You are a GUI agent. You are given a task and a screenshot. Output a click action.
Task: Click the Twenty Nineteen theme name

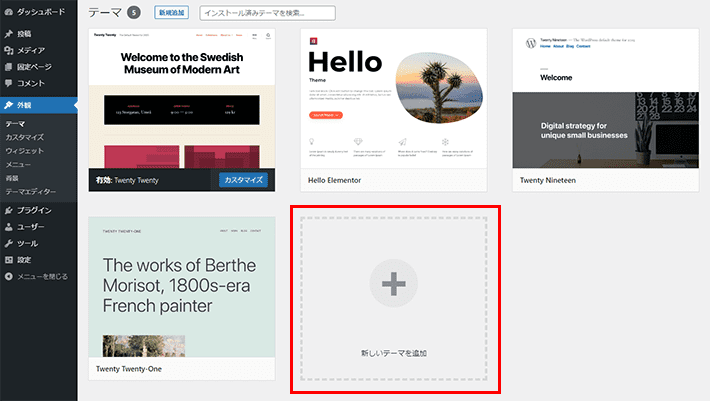point(548,180)
